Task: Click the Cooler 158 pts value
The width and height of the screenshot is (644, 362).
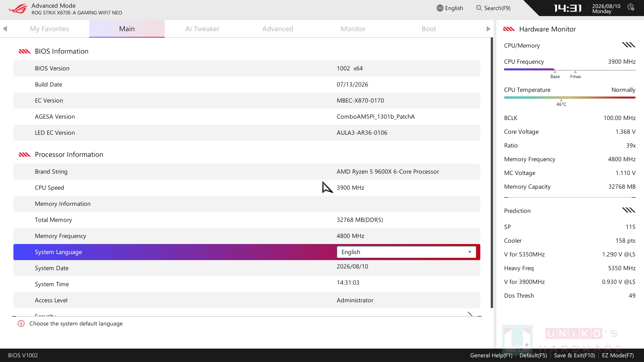Action: pos(625,241)
